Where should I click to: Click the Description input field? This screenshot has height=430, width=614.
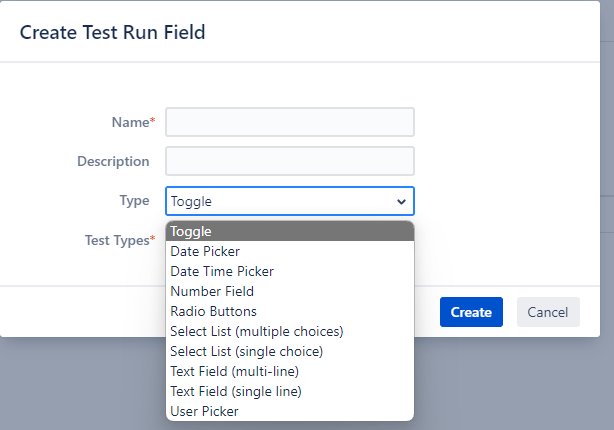coord(290,161)
